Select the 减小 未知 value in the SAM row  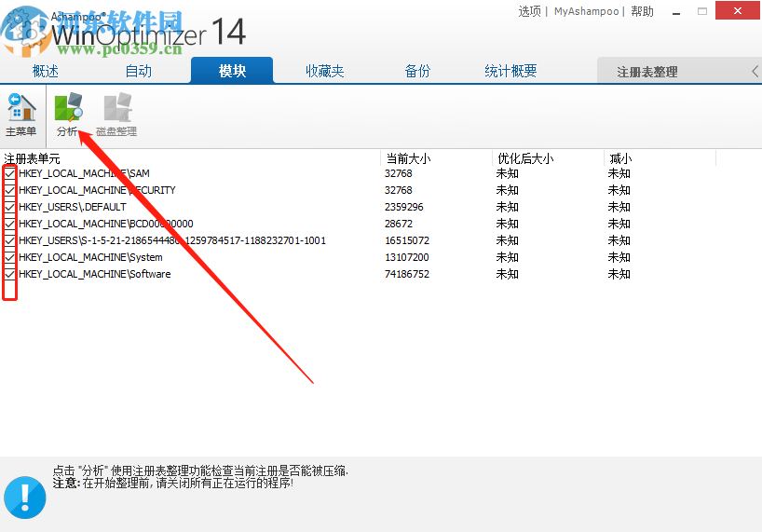click(619, 173)
